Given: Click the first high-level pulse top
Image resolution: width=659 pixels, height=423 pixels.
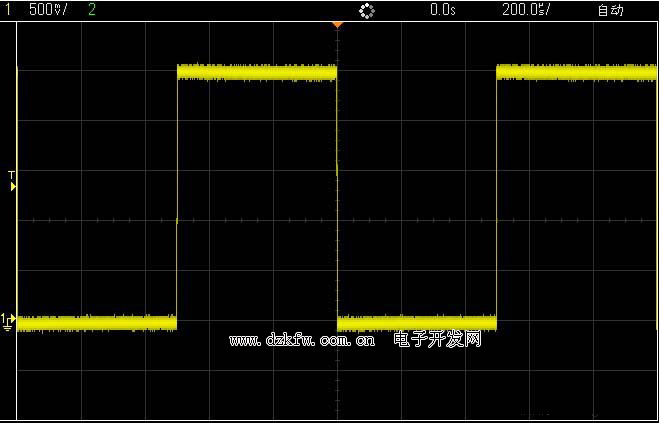Looking at the screenshot, I should pyautogui.click(x=257, y=72).
